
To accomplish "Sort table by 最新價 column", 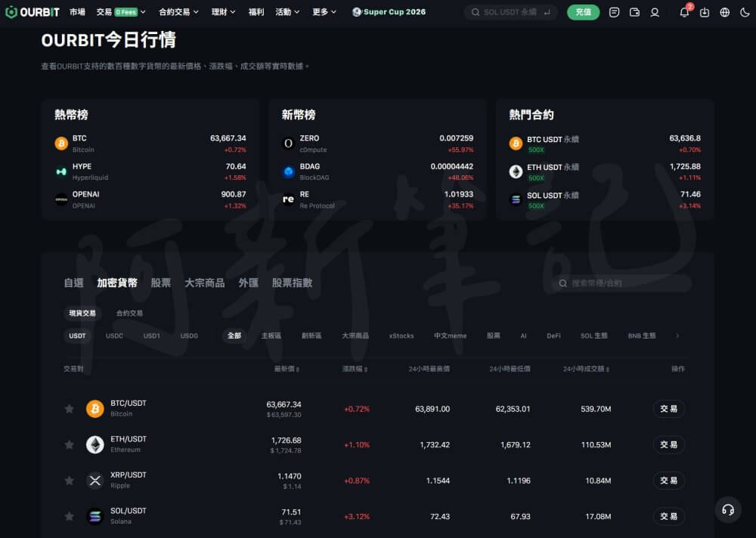I will click(287, 369).
